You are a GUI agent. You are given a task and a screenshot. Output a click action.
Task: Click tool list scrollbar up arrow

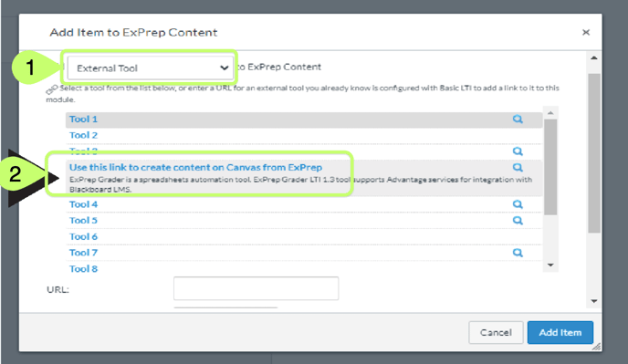click(x=550, y=113)
